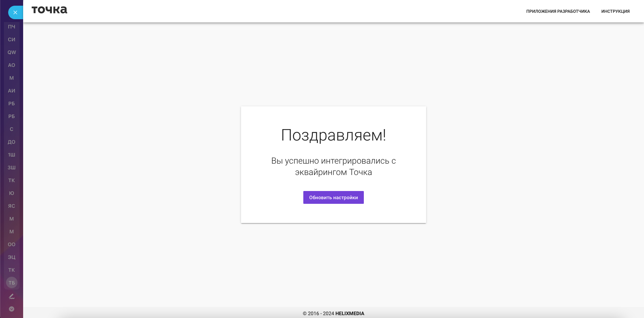Open the Инструкция menu link
The width and height of the screenshot is (644, 318).
pos(616,11)
